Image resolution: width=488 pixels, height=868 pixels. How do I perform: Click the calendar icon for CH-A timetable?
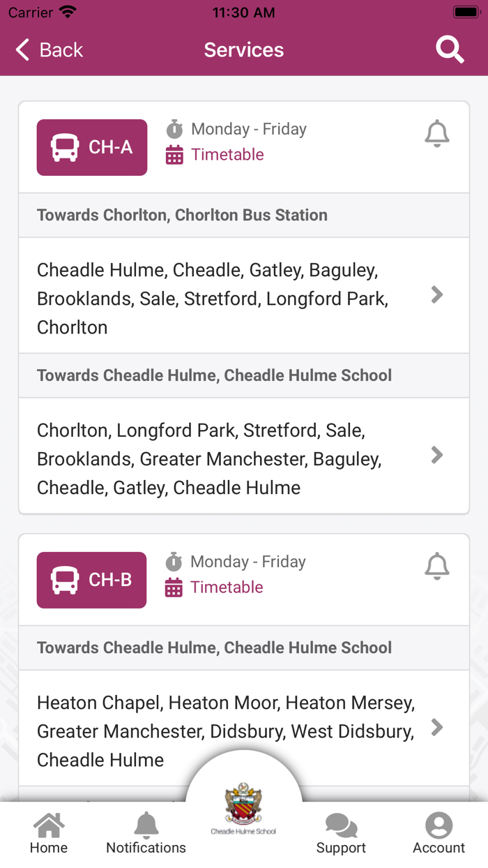(x=174, y=155)
